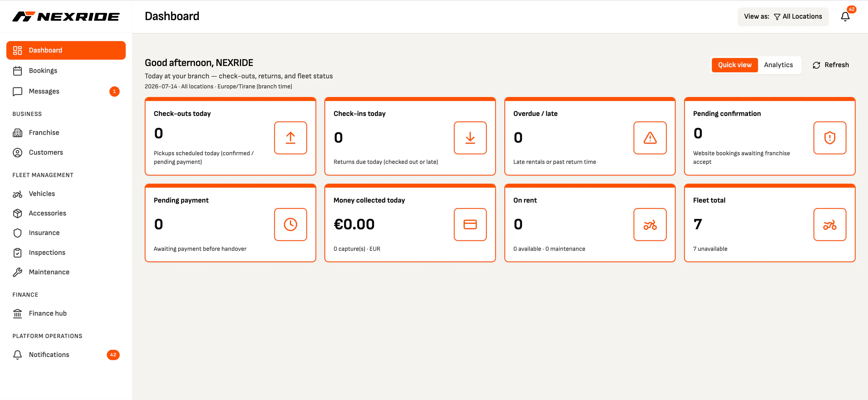Click the Finance hub bank icon
Image resolution: width=868 pixels, height=400 pixels.
pyautogui.click(x=18, y=313)
